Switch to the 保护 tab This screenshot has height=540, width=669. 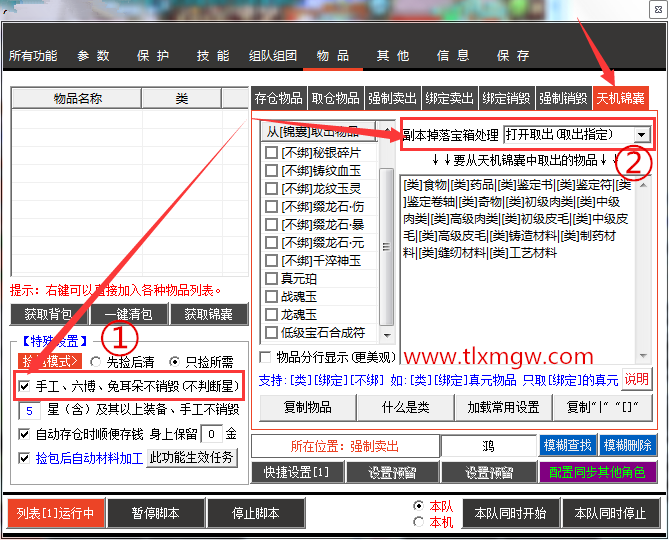[153, 55]
